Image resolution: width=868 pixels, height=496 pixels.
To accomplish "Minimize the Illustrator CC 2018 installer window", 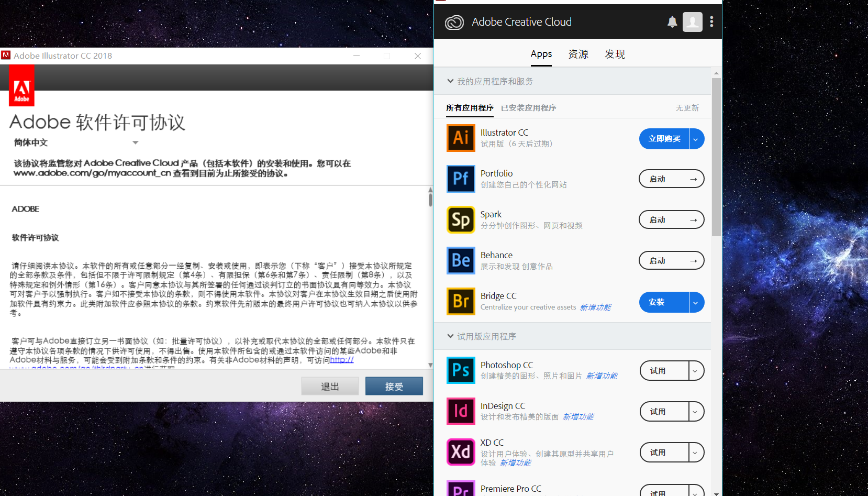I will [357, 56].
